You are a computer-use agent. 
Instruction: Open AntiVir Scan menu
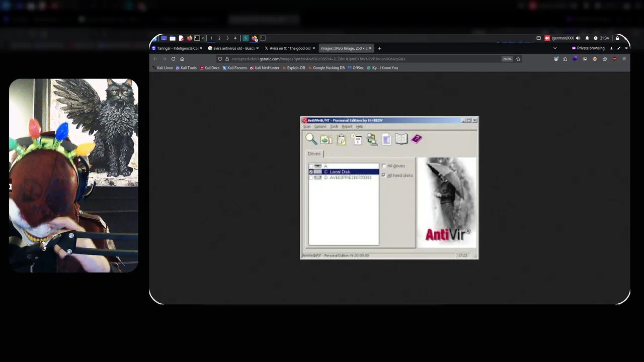point(307,127)
